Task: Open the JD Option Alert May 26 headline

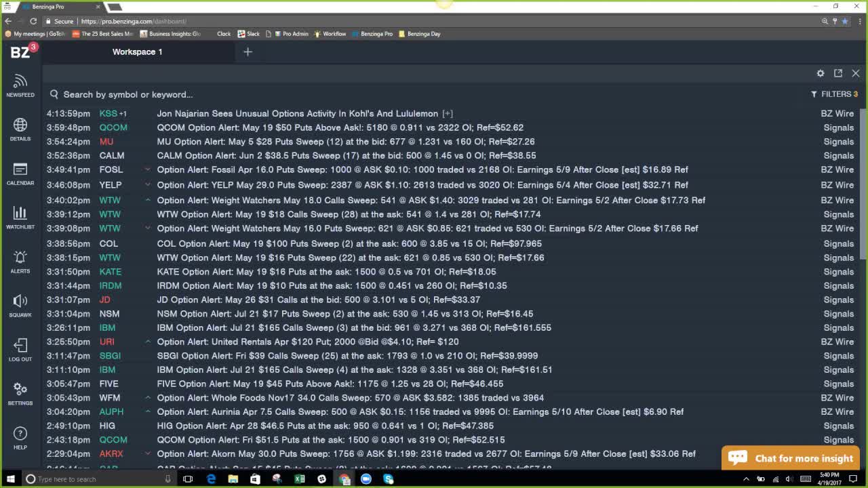Action: [319, 300]
